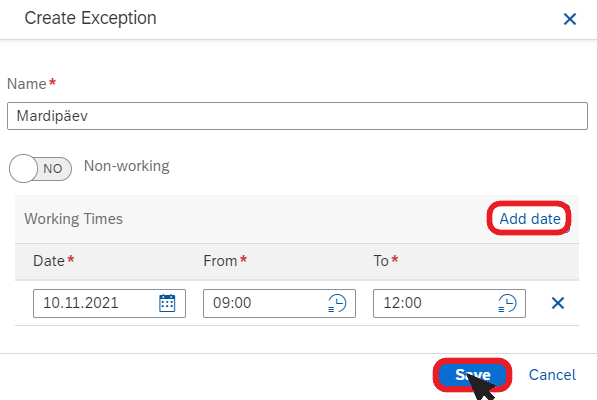Open the calendar picker for the date
The height and width of the screenshot is (400, 597).
coord(167,303)
